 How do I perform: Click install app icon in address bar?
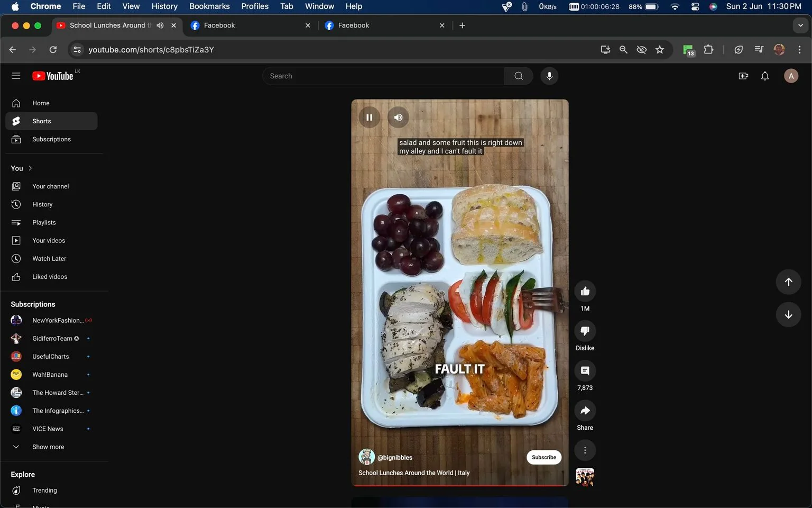605,49
